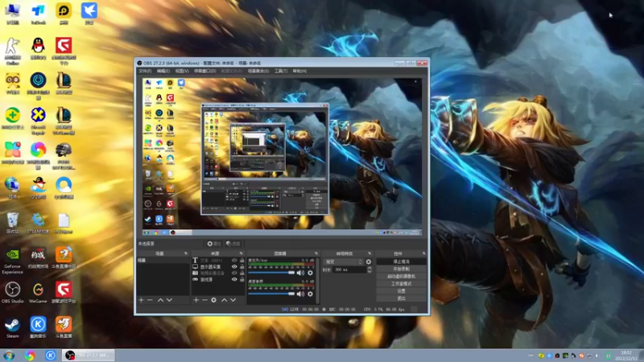Open the colorful browser icon in taskbar
Screen dimensions: 644x362
pyautogui.click(x=30, y=356)
